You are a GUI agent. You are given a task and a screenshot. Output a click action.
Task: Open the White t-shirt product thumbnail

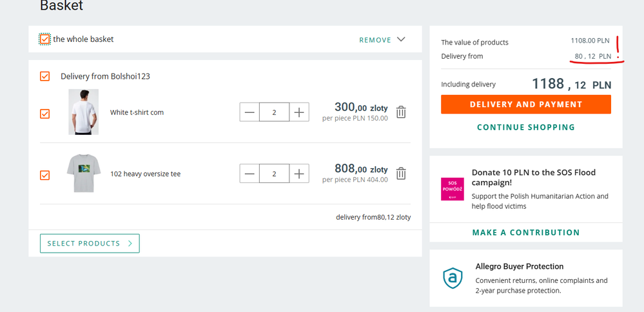tap(83, 112)
